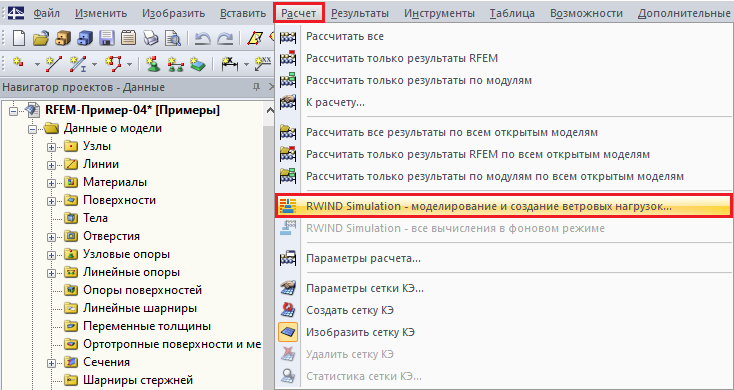734x390 pixels.
Task: Click icon beside 'Рассчитать все'
Action: [288, 37]
